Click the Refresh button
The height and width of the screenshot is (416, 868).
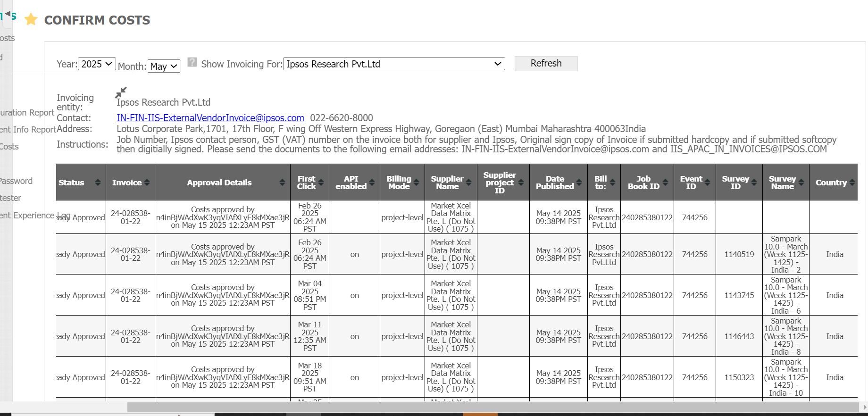(546, 63)
